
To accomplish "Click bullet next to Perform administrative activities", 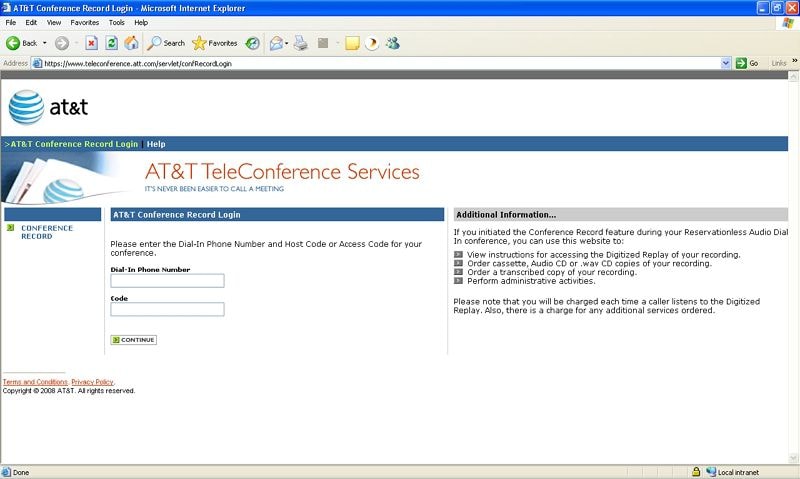I will 458,280.
